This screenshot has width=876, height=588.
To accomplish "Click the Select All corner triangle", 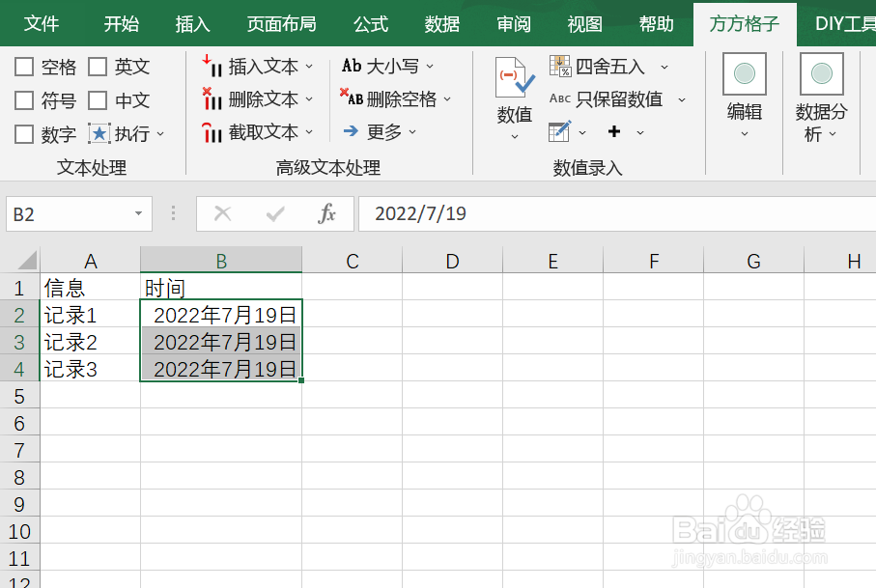I will point(27,261).
